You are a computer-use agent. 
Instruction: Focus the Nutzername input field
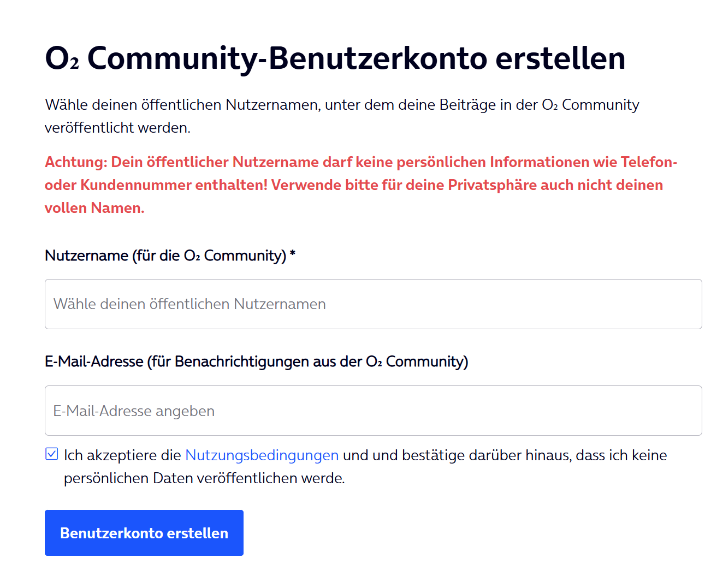(x=374, y=304)
